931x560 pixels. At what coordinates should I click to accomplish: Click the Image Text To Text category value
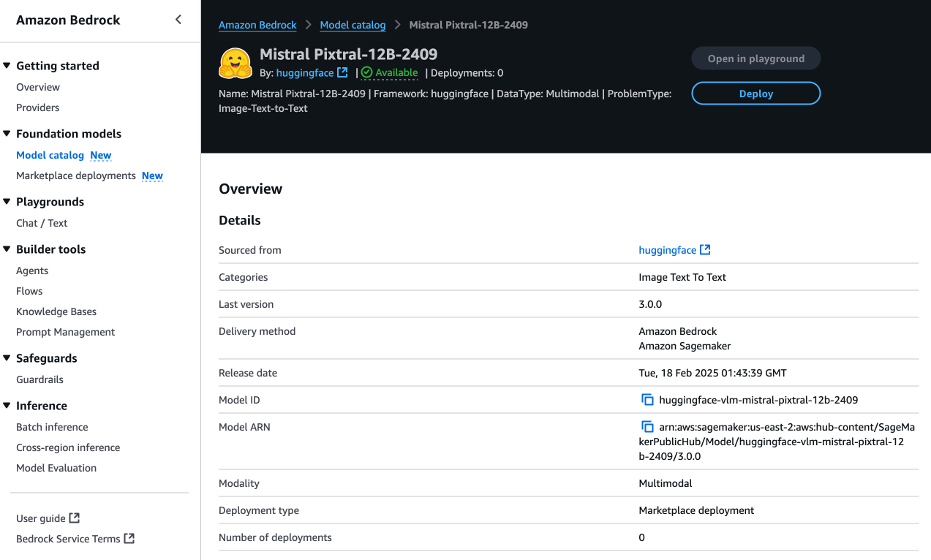click(x=682, y=277)
